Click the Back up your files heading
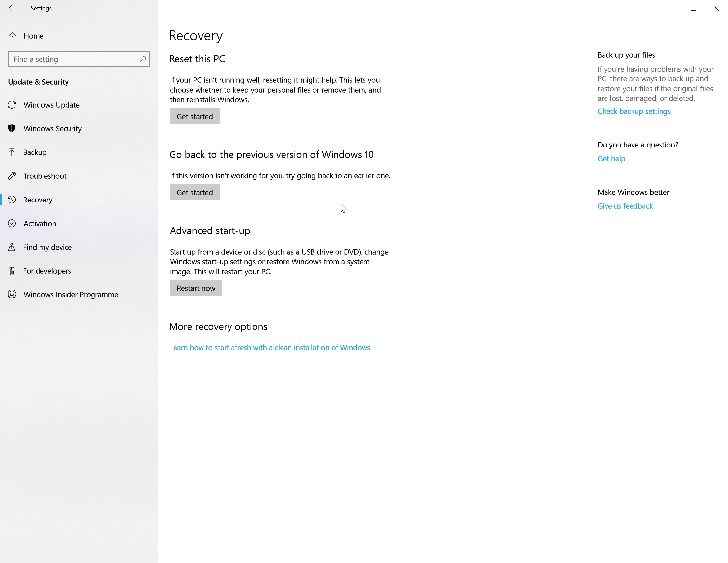Image resolution: width=728 pixels, height=563 pixels. tap(626, 55)
